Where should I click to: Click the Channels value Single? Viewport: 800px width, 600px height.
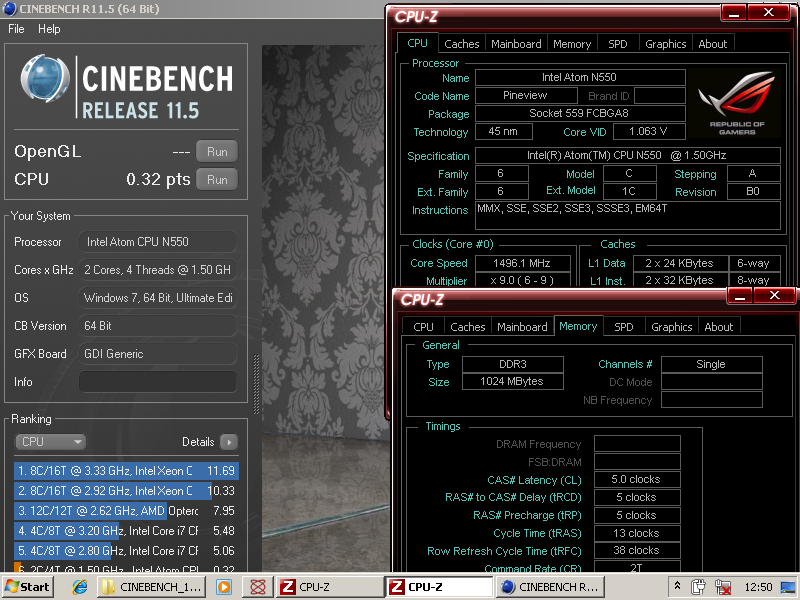click(x=712, y=364)
